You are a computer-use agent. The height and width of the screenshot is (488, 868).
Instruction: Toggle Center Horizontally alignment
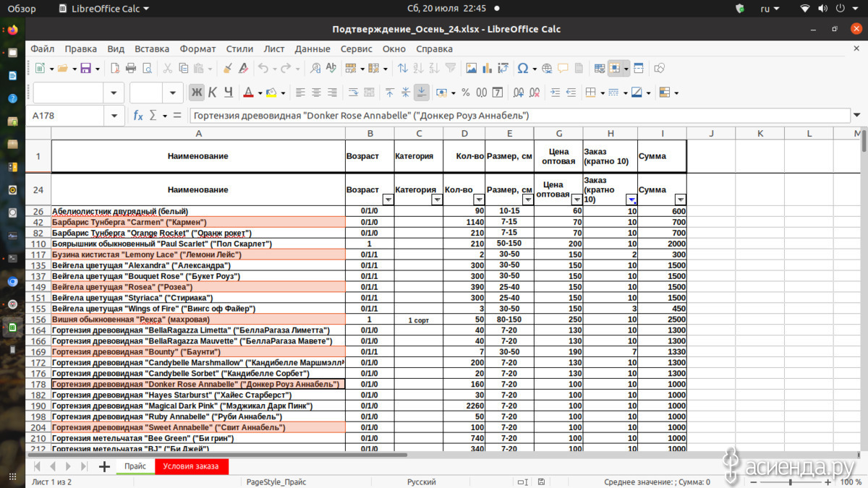point(316,93)
